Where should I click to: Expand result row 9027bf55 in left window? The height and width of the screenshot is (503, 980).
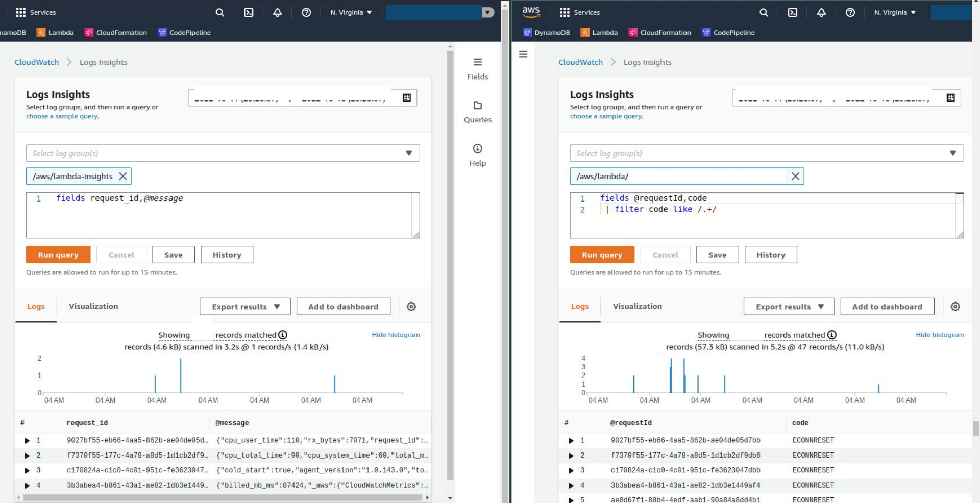tap(27, 440)
